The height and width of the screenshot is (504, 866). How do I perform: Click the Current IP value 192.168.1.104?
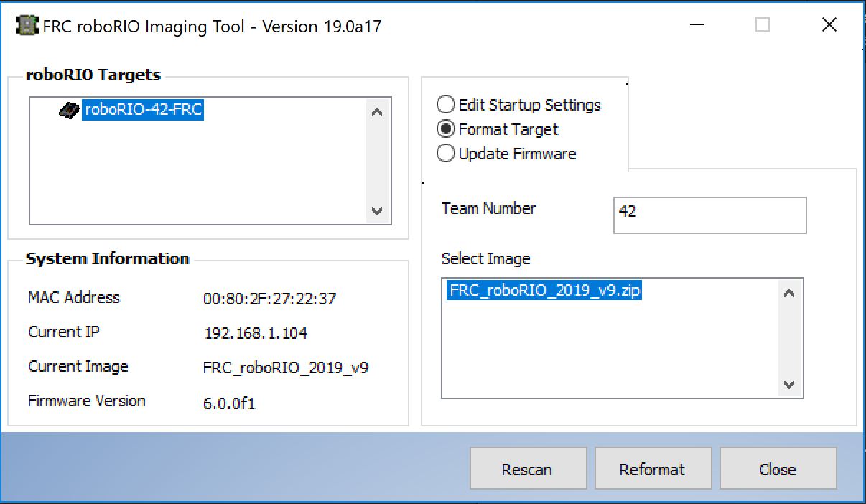point(256,334)
